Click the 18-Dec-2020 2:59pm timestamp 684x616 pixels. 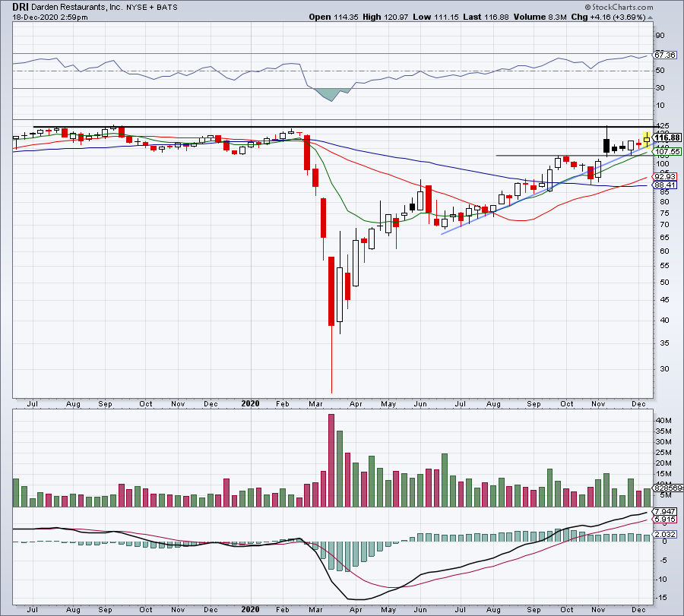pyautogui.click(x=49, y=17)
